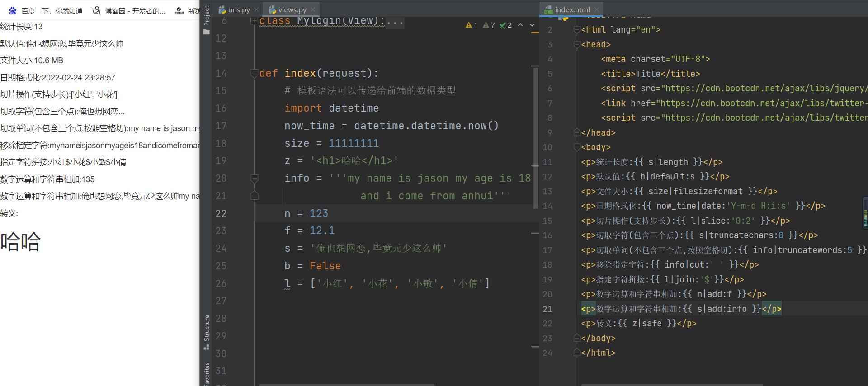Viewport: 868px width, 386px height.
Task: Place cursor on 'n = 123' line
Action: coord(306,213)
